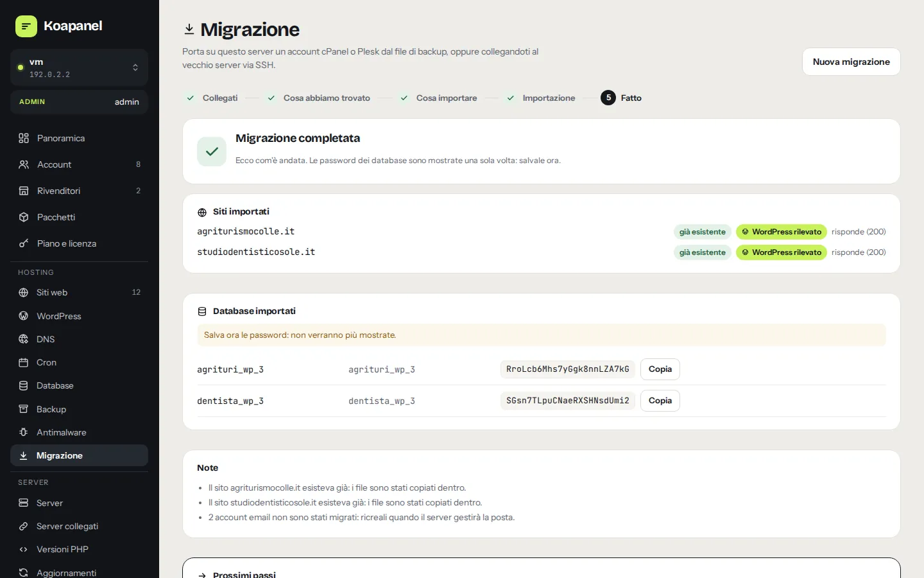The width and height of the screenshot is (924, 578).
Task: Click the download icon beside Migrazione title
Action: pos(189,29)
